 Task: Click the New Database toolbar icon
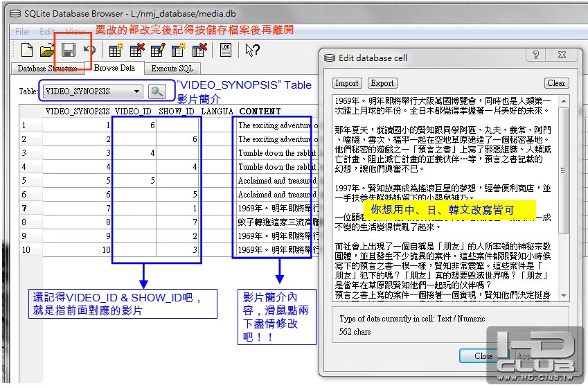pos(27,49)
